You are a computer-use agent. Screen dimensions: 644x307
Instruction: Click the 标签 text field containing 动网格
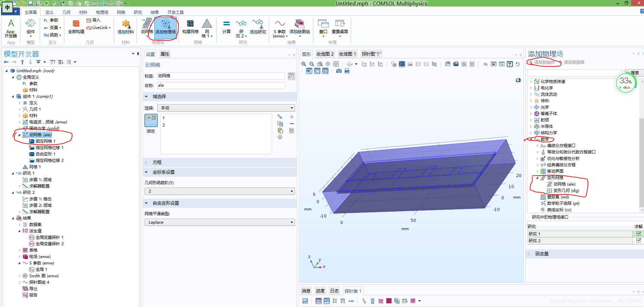pos(221,76)
